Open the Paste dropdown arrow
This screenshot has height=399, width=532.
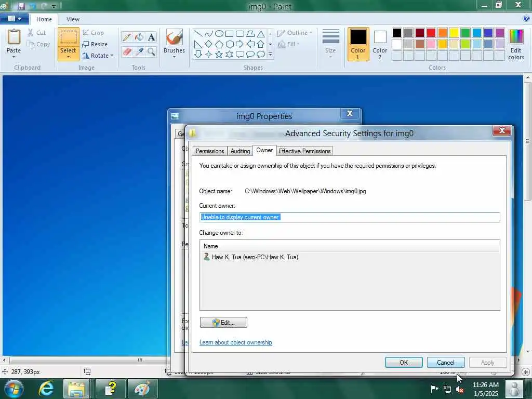coord(14,57)
